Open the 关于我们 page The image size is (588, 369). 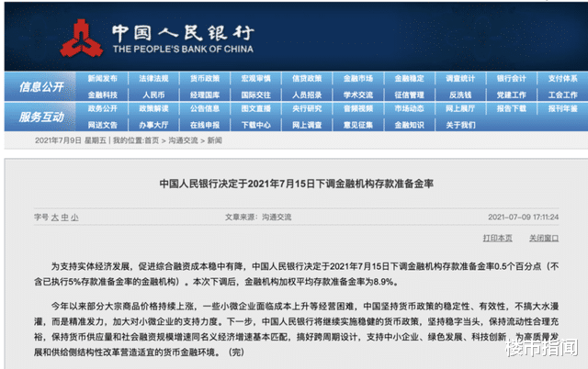[460, 125]
